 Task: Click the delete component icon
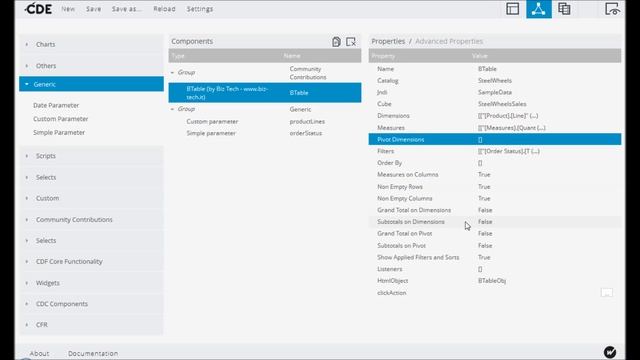click(351, 42)
